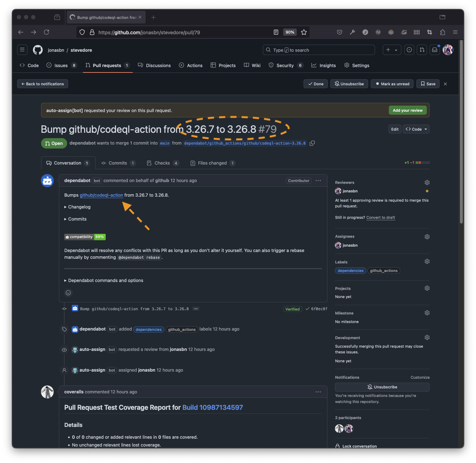Switch to the Files changed tab
This screenshot has width=476, height=463.
[x=212, y=163]
